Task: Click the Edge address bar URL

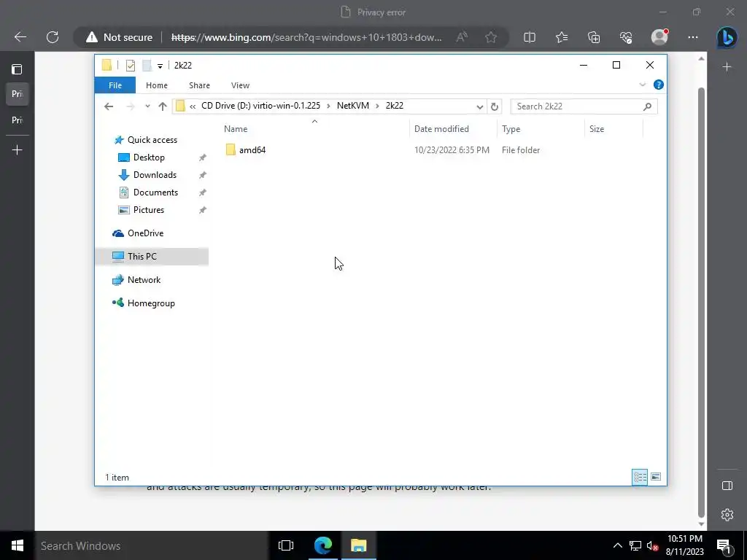Action: (x=306, y=37)
